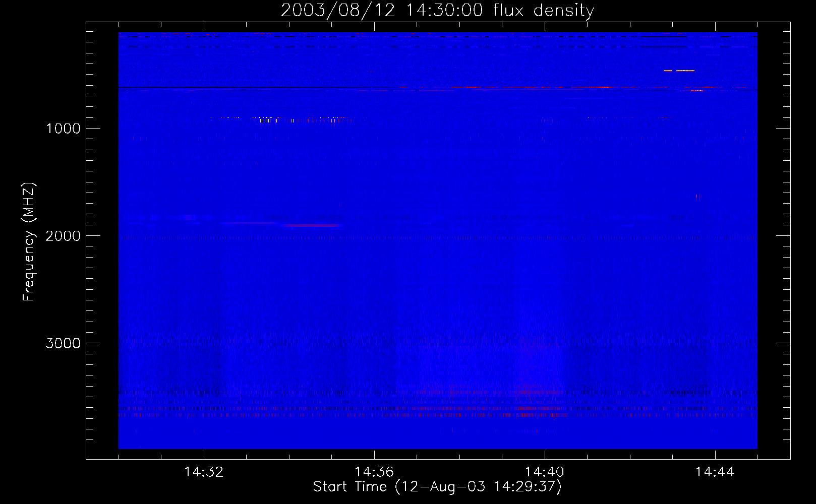The height and width of the screenshot is (504, 816).
Task: Click the 2000 frequency tick label
Action: pyautogui.click(x=63, y=236)
